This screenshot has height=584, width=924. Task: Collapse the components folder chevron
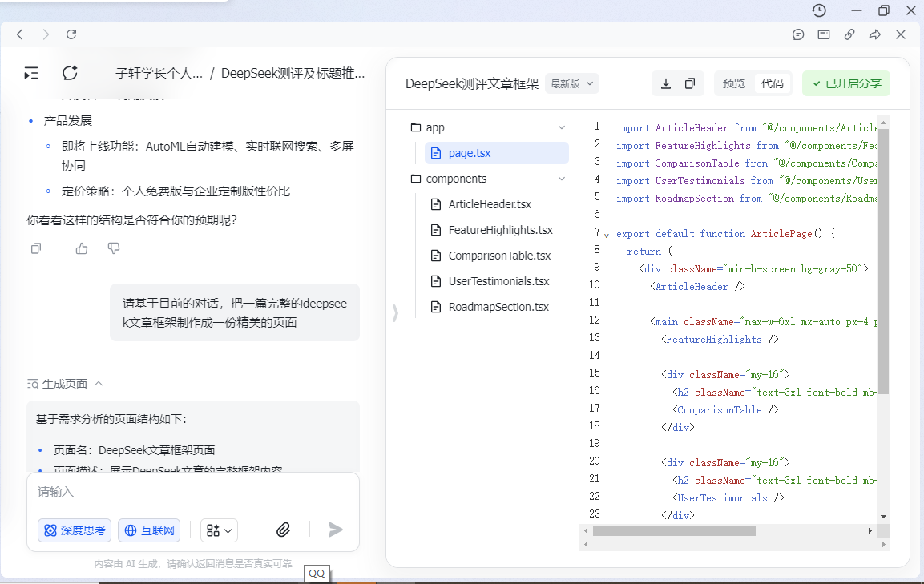[x=562, y=179]
